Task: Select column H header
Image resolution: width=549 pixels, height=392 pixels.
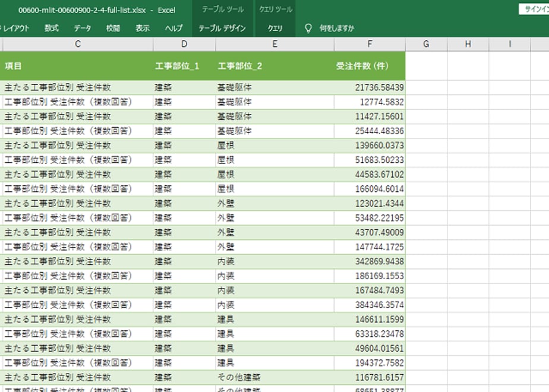Action: click(x=468, y=44)
